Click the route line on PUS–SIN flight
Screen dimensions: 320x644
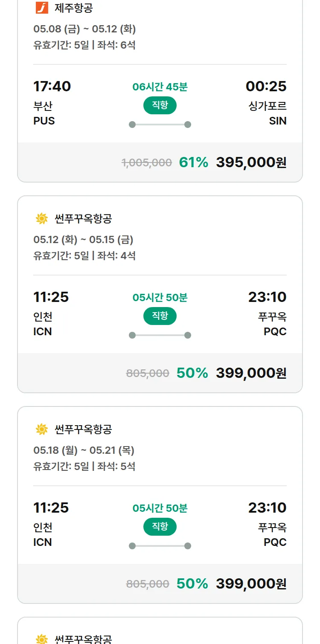click(x=160, y=125)
